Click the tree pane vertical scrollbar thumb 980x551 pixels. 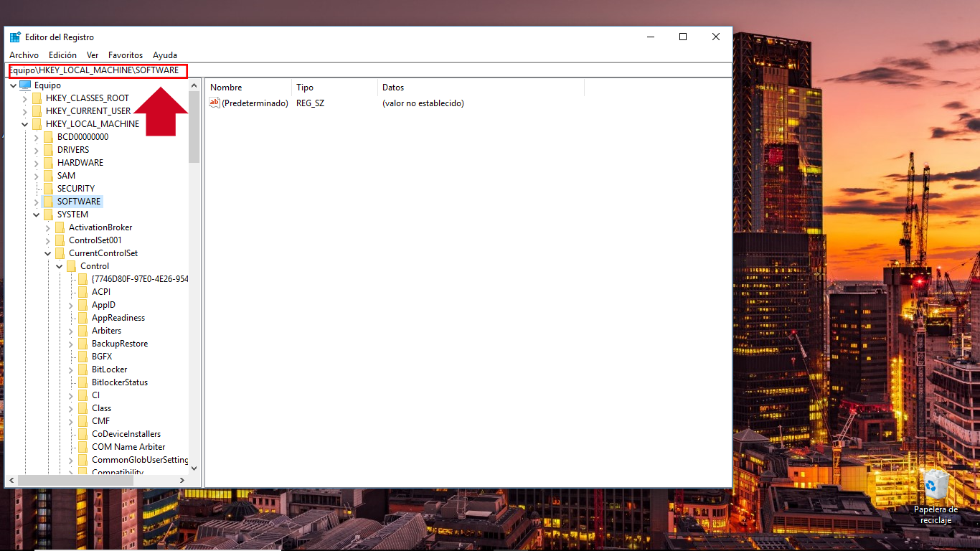(x=194, y=126)
